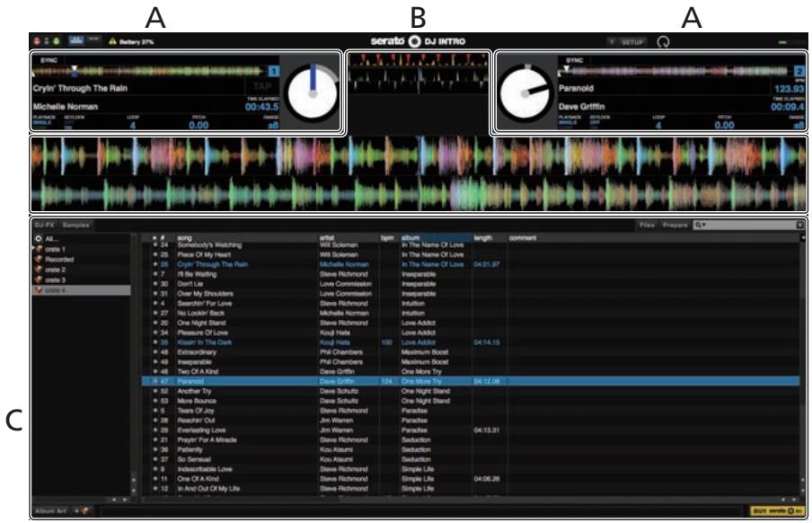
Task: Click the crate 1 crate icon
Action: point(39,249)
